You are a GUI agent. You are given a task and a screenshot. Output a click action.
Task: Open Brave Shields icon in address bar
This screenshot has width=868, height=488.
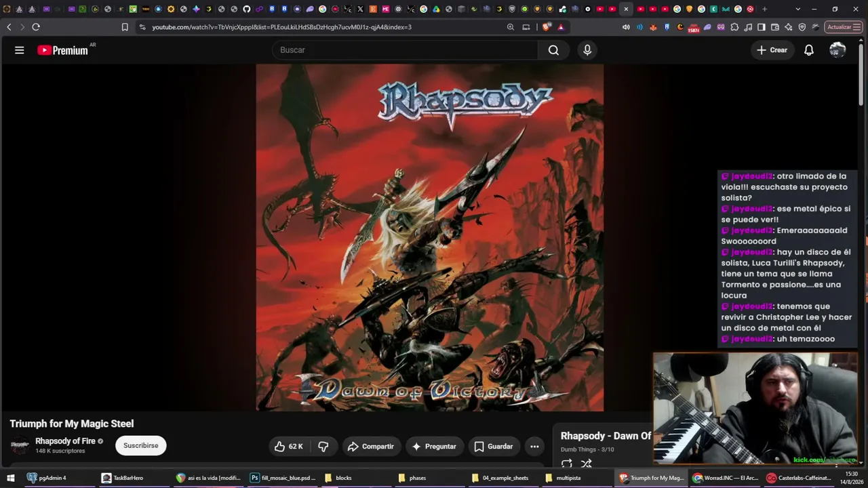click(x=547, y=27)
